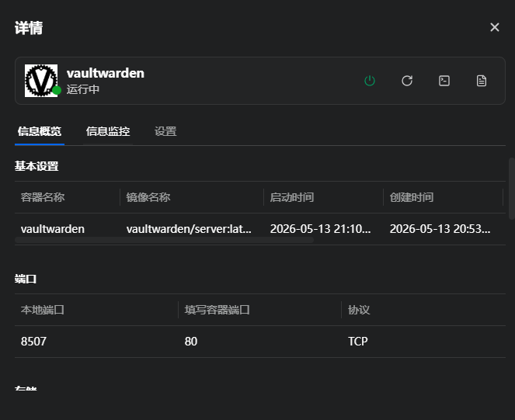Click the local port value 8507
The height and width of the screenshot is (420, 515).
[33, 342]
